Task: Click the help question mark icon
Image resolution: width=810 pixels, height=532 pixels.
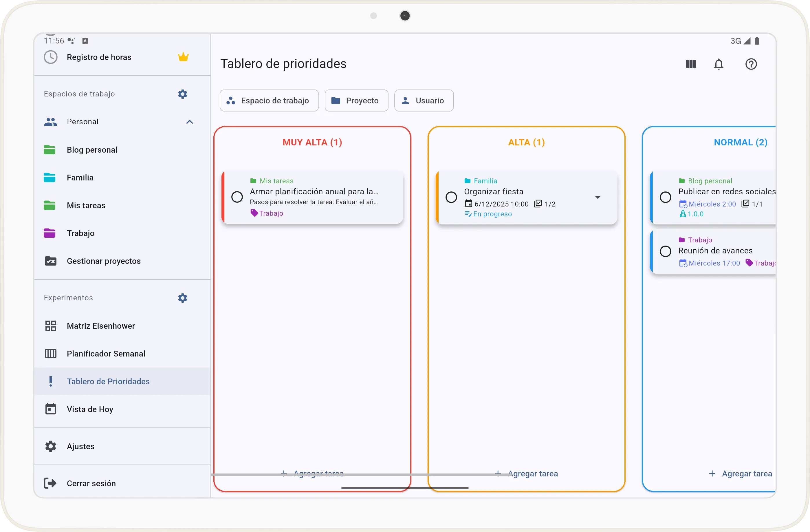Action: pos(751,64)
